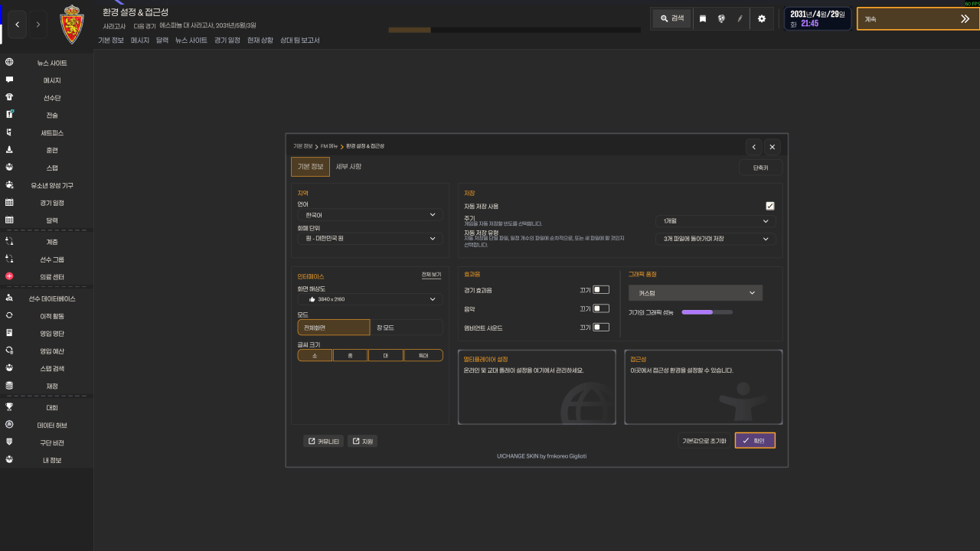Image resolution: width=980 pixels, height=551 pixels.
Task: Click the globe icon in top toolbar
Action: (x=721, y=18)
